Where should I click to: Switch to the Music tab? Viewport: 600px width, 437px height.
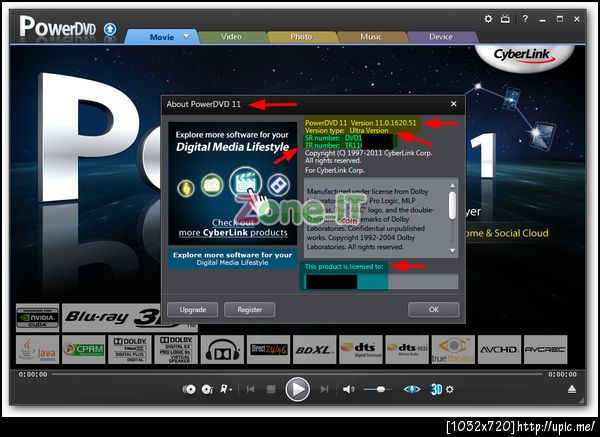click(x=371, y=37)
